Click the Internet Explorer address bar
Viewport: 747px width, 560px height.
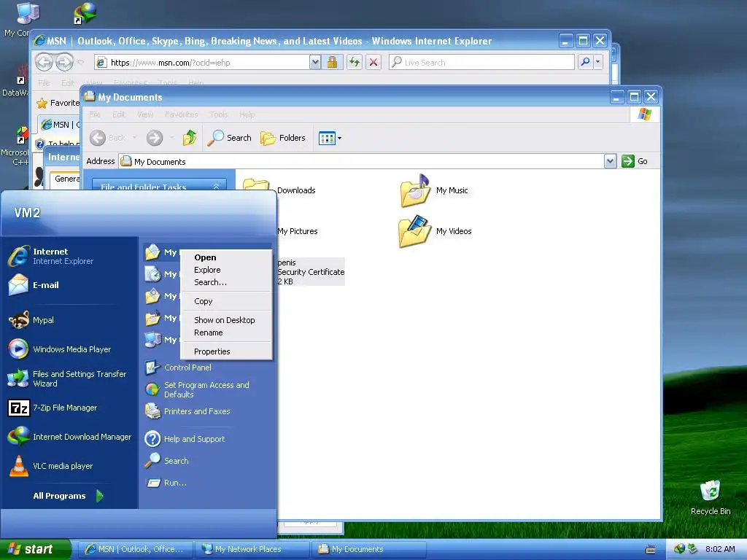pyautogui.click(x=202, y=63)
